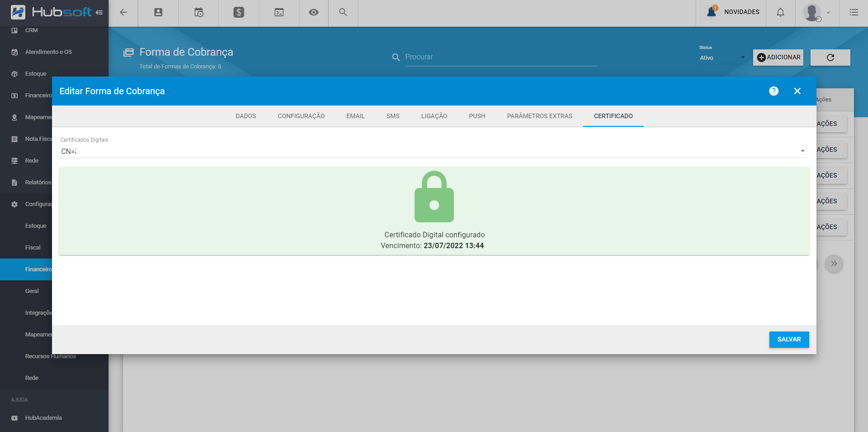Click the top toolbar search magnifier icon
The image size is (868, 432).
tap(343, 12)
